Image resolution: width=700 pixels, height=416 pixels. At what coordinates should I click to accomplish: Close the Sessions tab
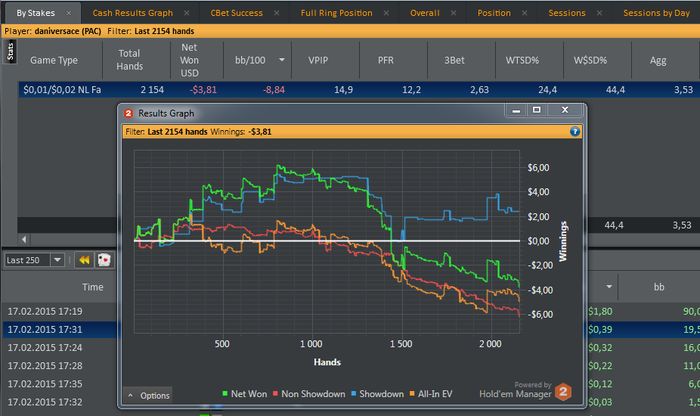click(599, 13)
